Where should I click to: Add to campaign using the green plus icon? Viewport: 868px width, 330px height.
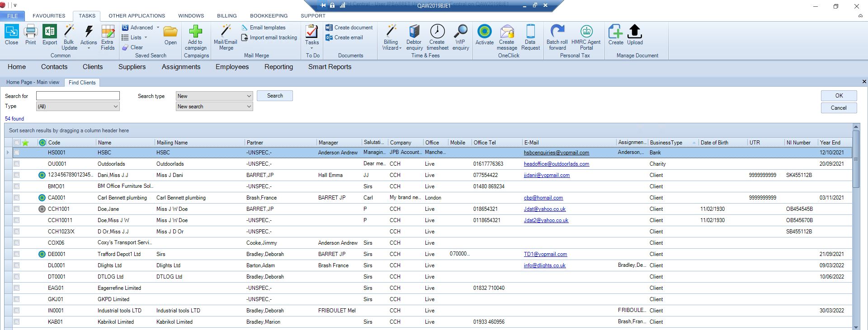tap(195, 37)
